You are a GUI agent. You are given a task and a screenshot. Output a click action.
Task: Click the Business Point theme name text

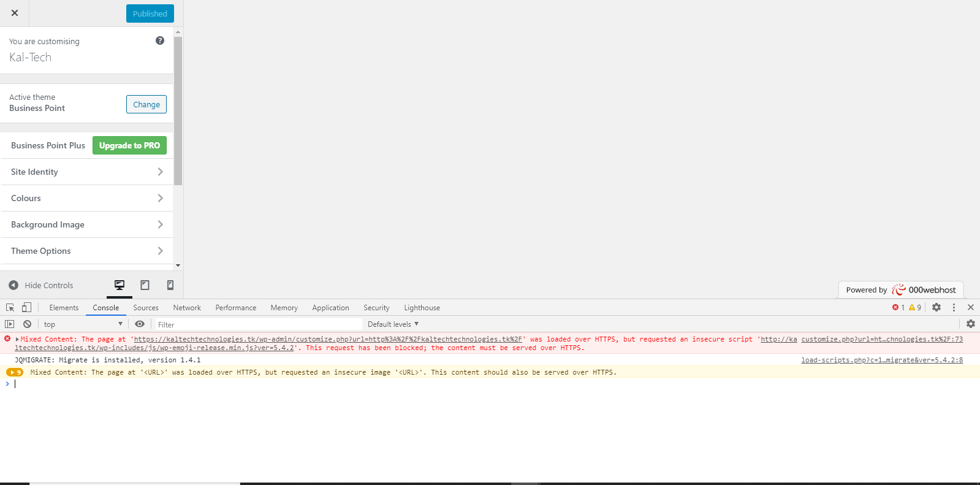click(x=37, y=109)
